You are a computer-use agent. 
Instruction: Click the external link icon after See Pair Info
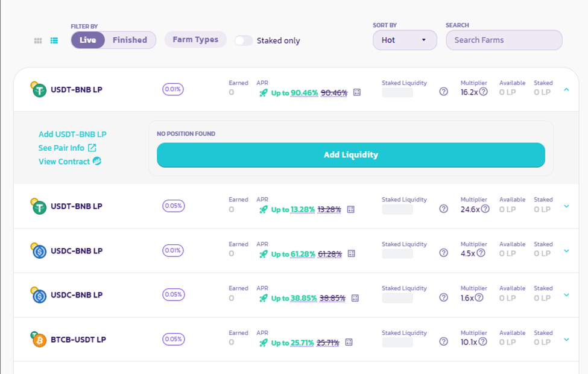pos(92,148)
